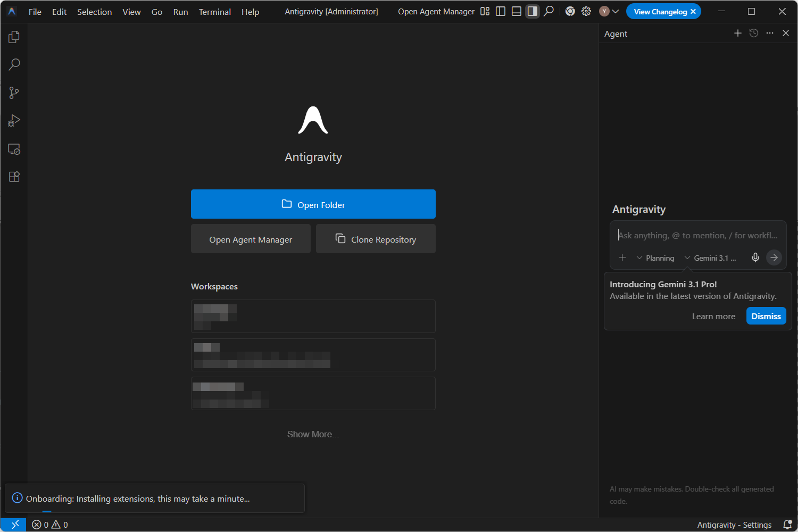
Task: Open the Terminal menu
Action: 214,12
